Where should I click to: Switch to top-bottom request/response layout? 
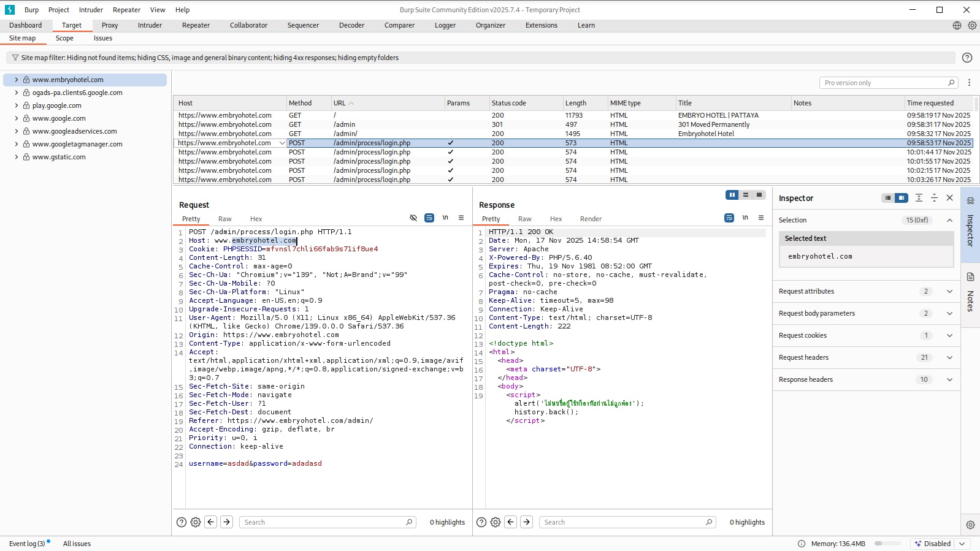click(x=746, y=195)
